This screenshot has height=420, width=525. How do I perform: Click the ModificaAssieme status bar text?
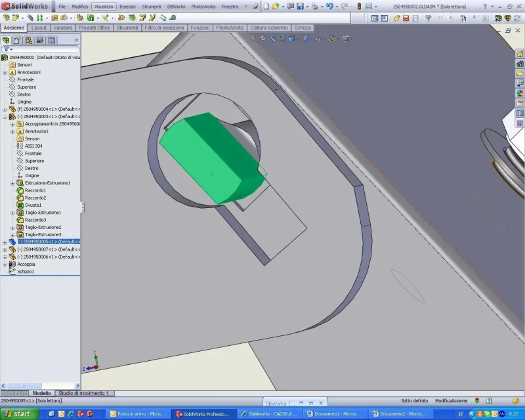(x=451, y=400)
